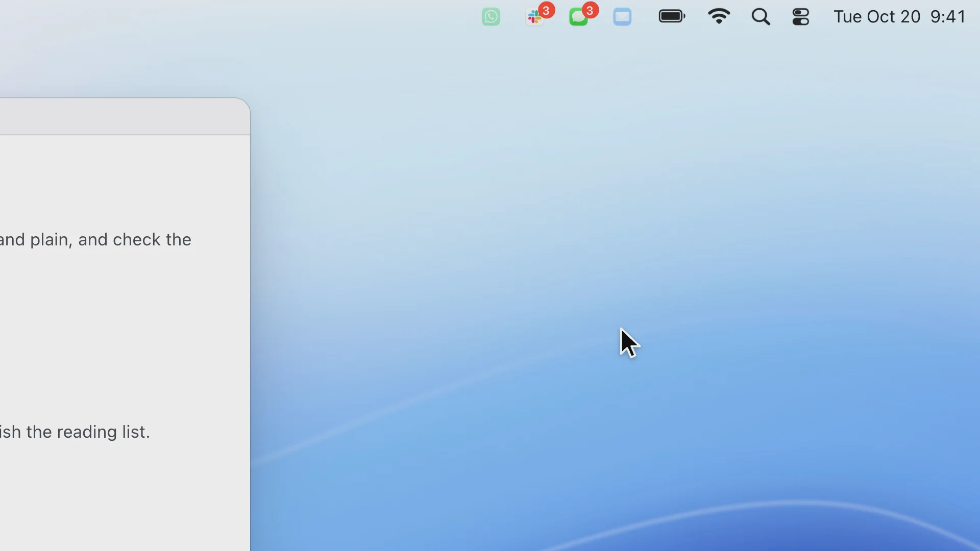Check battery status in menu bar
Image resolution: width=980 pixels, height=551 pixels.
tap(672, 17)
